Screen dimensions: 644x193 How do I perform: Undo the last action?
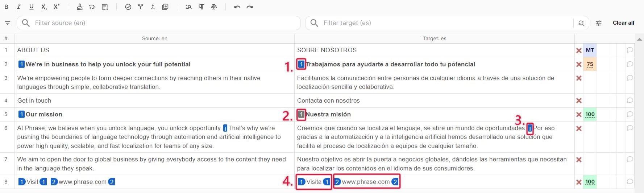(x=237, y=7)
